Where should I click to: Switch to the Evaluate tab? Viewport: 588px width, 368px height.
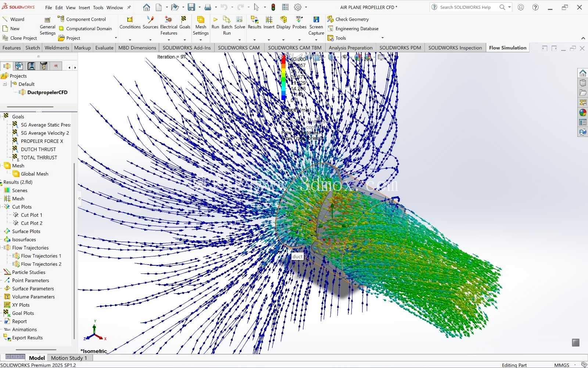104,48
